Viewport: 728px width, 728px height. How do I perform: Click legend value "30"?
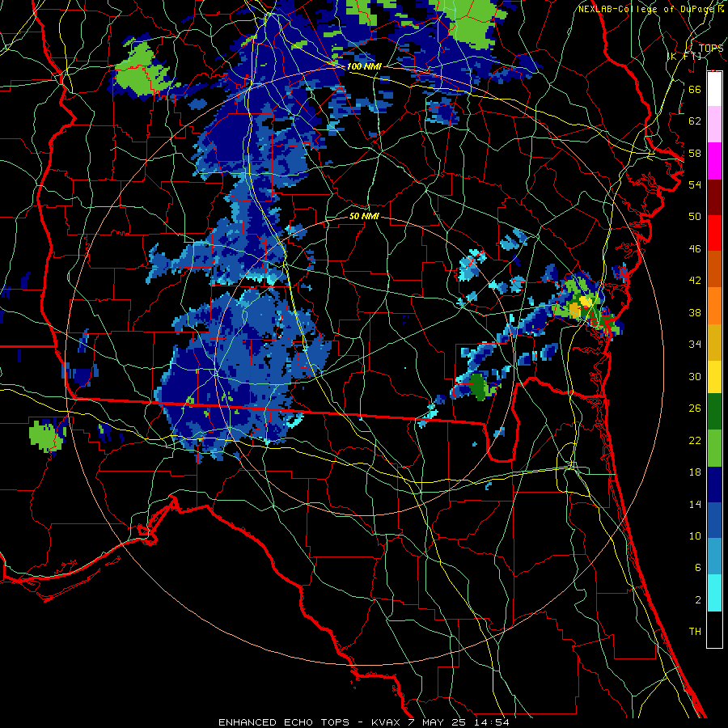pos(695,376)
